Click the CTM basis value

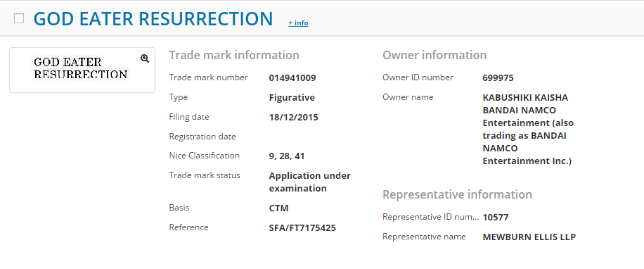tap(279, 208)
